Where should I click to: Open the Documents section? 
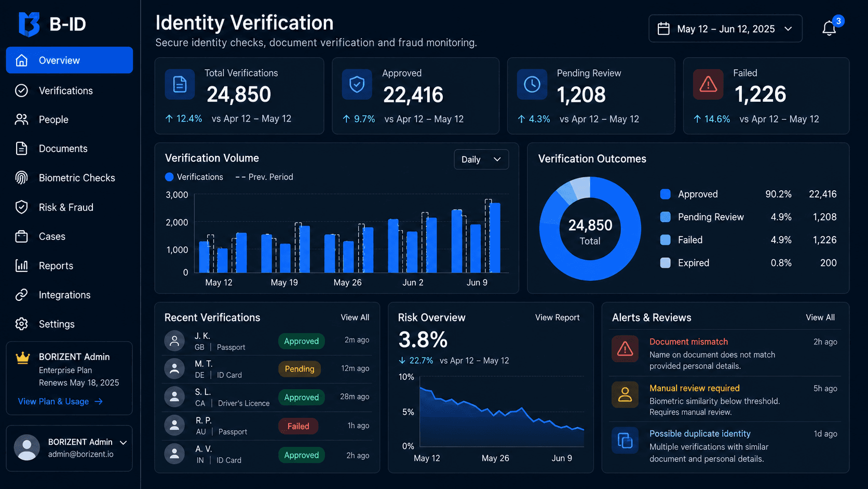tap(70, 149)
